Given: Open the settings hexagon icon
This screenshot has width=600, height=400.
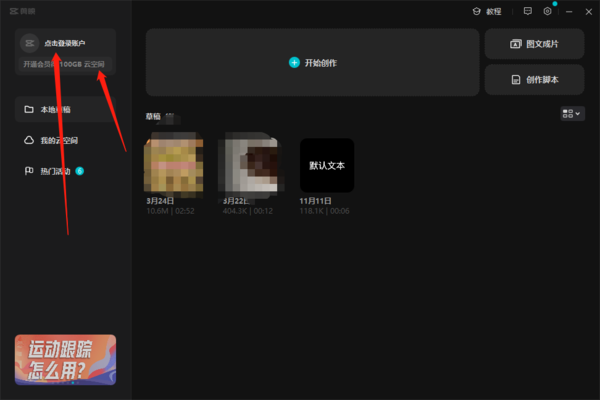Looking at the screenshot, I should click(x=548, y=11).
